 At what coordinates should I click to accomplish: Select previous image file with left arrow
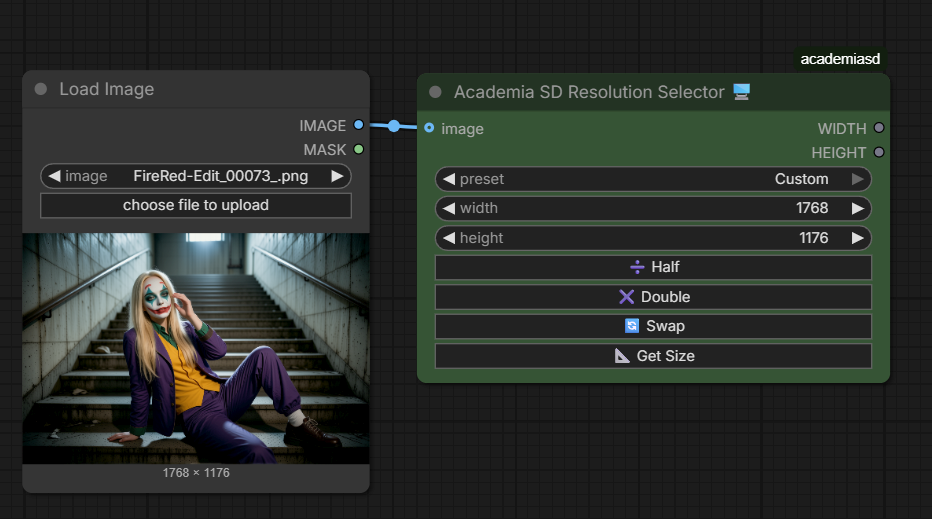point(54,177)
